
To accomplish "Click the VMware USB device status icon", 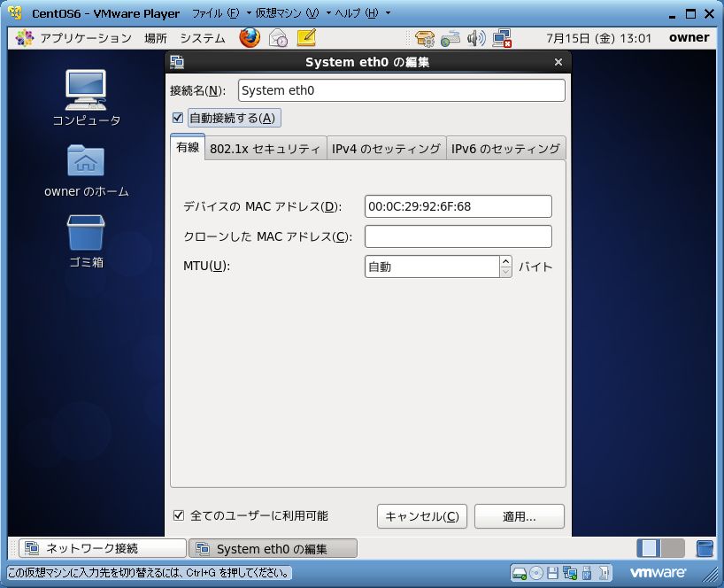I will point(587,573).
